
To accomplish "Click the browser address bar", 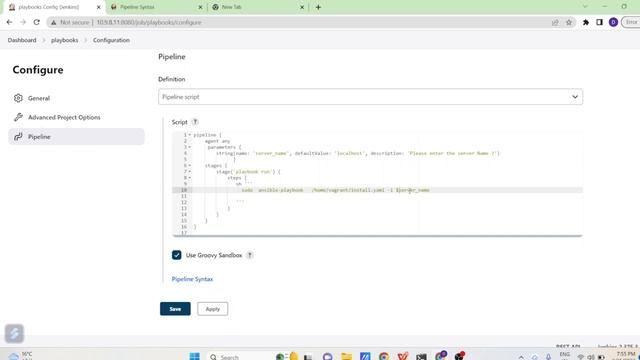I will tap(310, 22).
